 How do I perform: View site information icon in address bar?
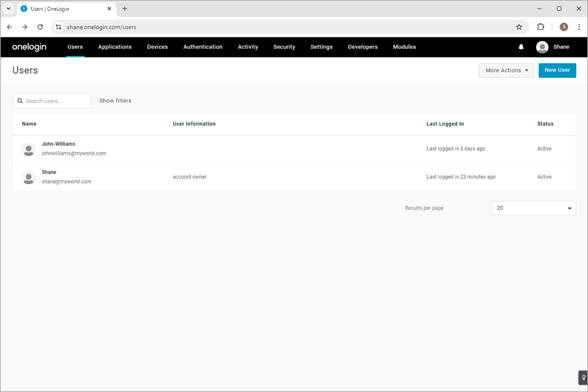(59, 27)
